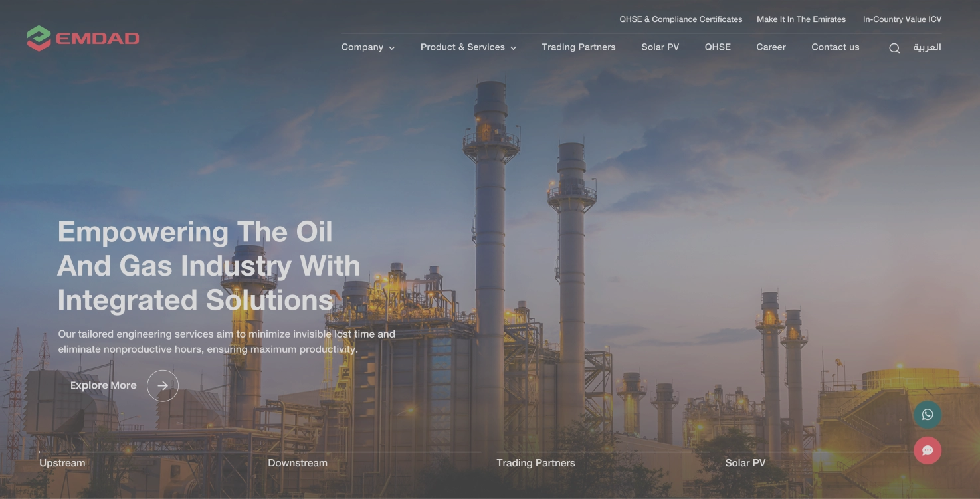This screenshot has height=499, width=980.
Task: Click the WhatsApp chat icon
Action: click(927, 415)
